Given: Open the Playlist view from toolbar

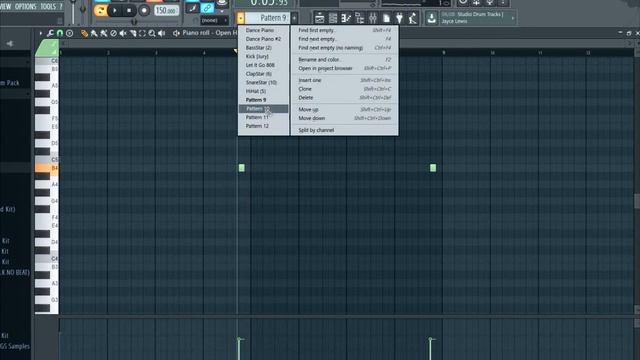Looking at the screenshot, I should (x=320, y=18).
